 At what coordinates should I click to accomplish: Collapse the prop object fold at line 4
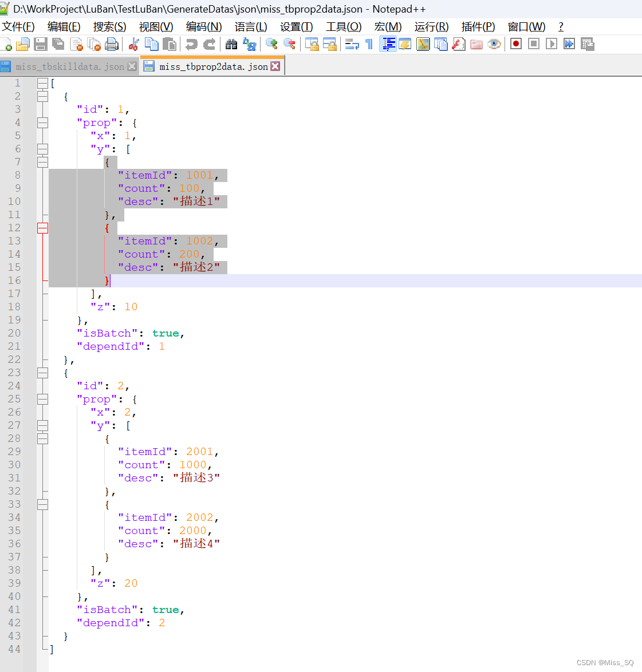[42, 122]
